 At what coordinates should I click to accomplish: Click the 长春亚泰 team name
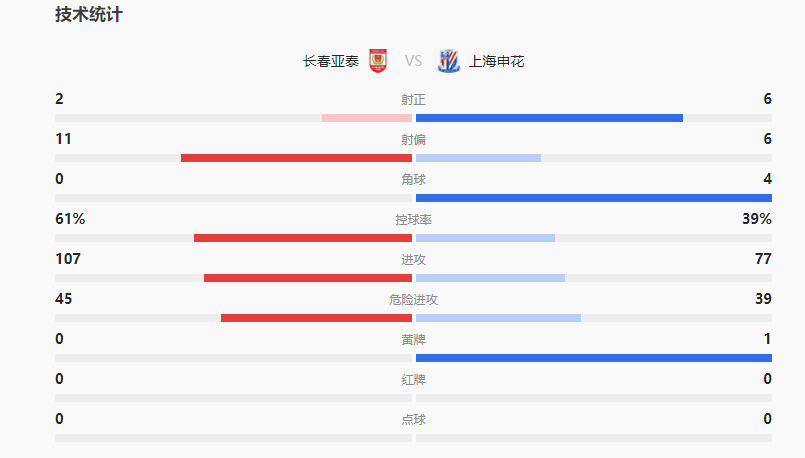point(331,61)
